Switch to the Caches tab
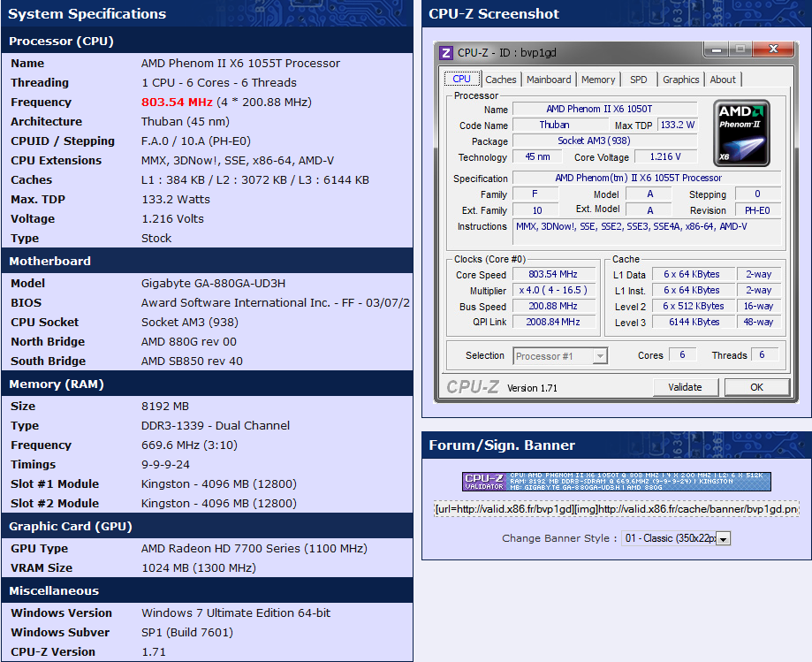The height and width of the screenshot is (662, 812). coord(501,80)
